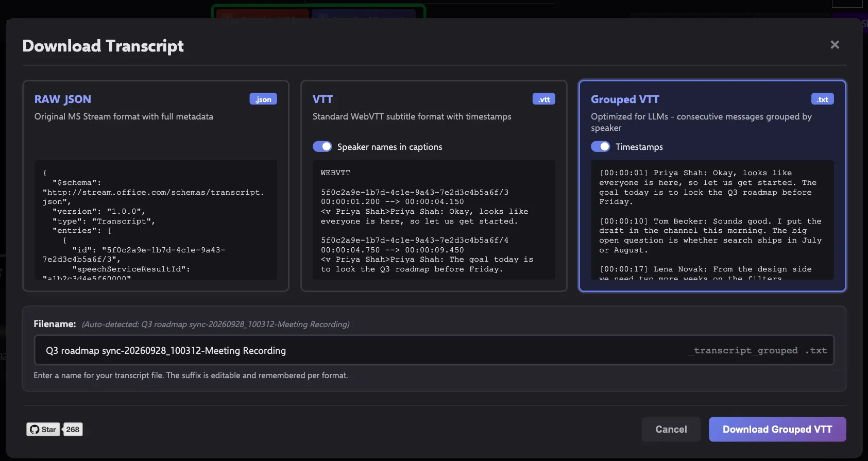Toggle Speaker names in captions
The height and width of the screenshot is (461, 868).
point(322,147)
